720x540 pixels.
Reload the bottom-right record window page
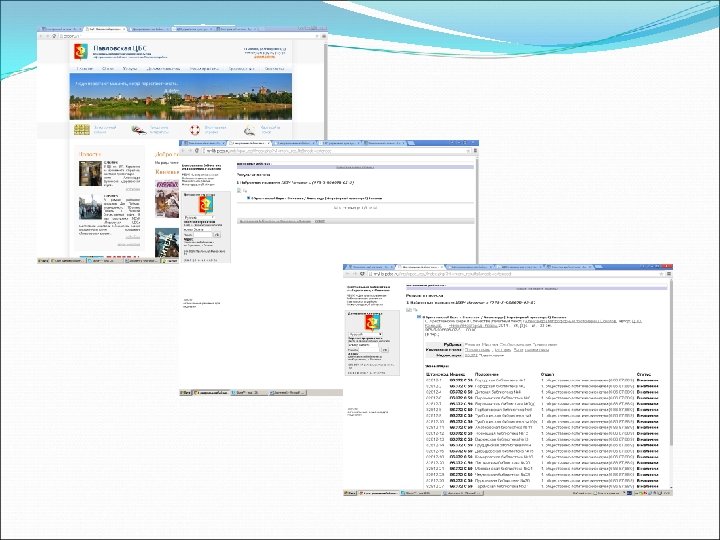[x=362, y=274]
